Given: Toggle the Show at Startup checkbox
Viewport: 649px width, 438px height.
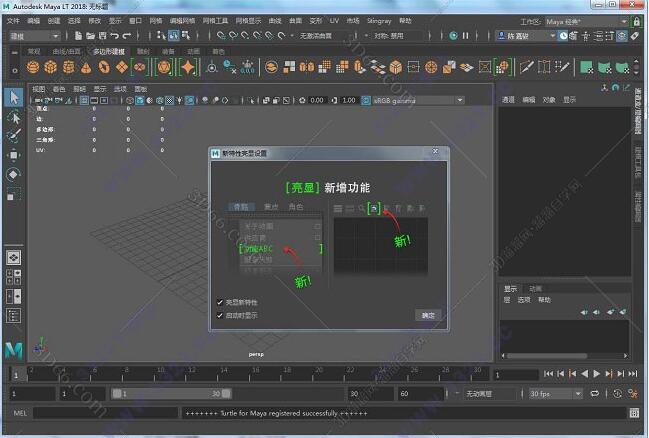Looking at the screenshot, I should coord(220,315).
